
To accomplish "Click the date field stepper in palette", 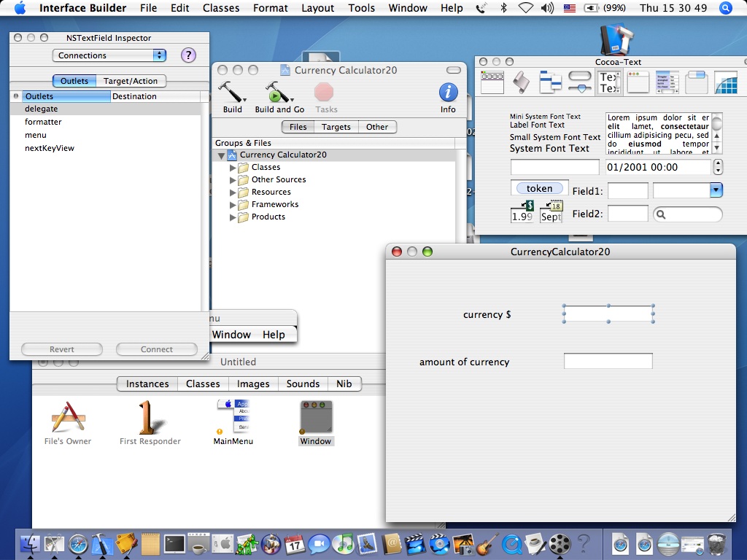I will tap(718, 167).
